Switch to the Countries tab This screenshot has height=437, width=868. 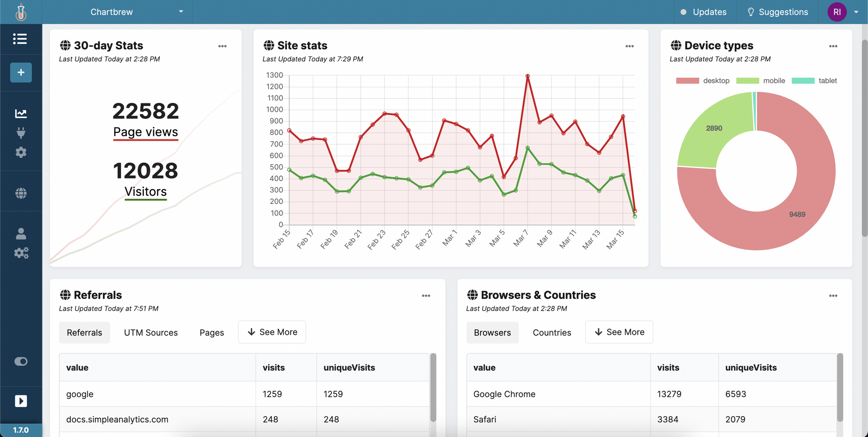[x=552, y=333]
